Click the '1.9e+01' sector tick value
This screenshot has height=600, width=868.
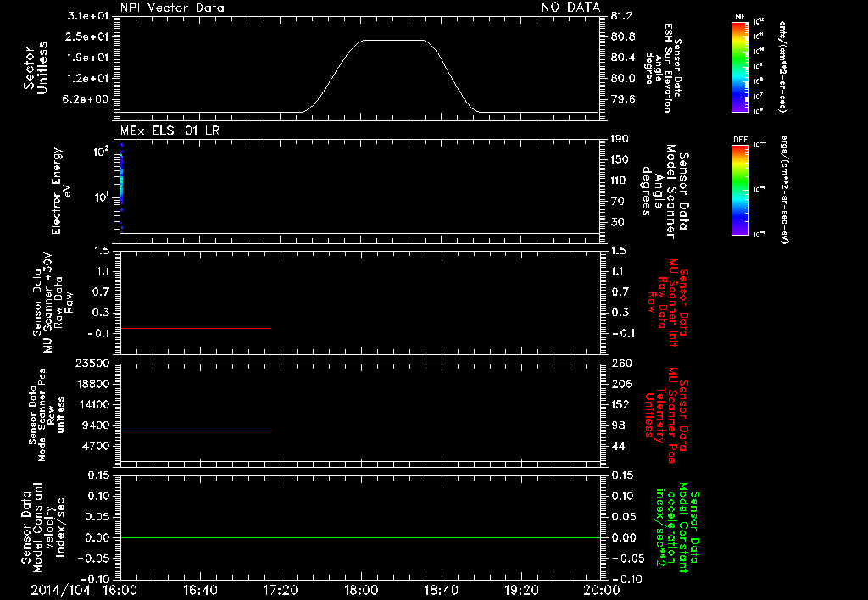tap(88, 58)
